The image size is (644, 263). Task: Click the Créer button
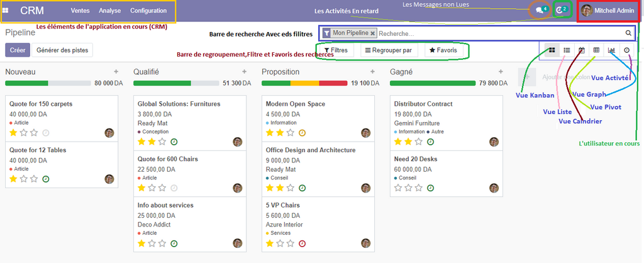tap(17, 50)
